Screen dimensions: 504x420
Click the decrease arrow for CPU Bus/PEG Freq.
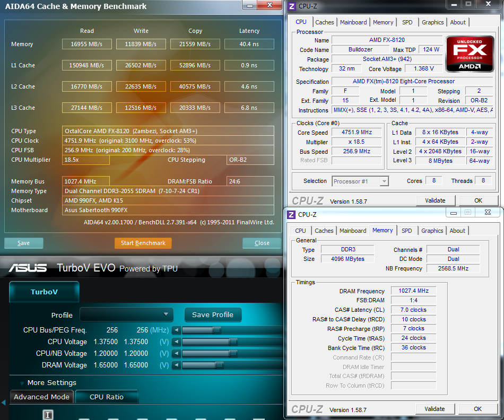(x=177, y=330)
